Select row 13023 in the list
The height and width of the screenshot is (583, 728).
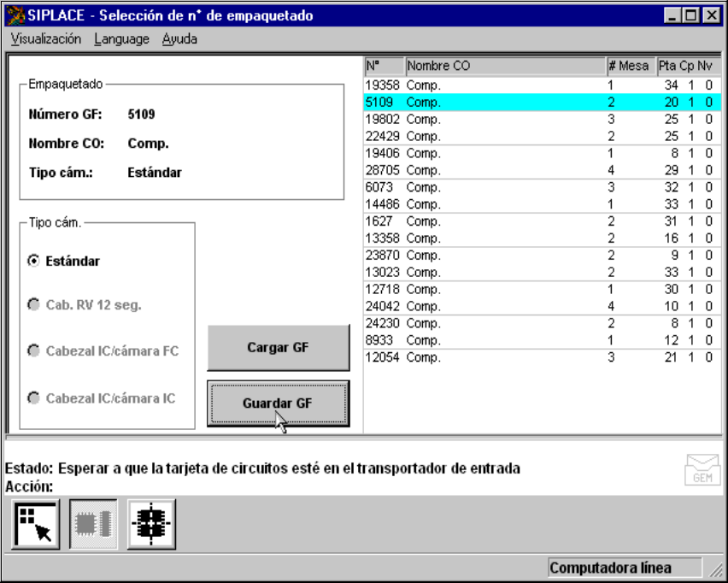tap(543, 272)
